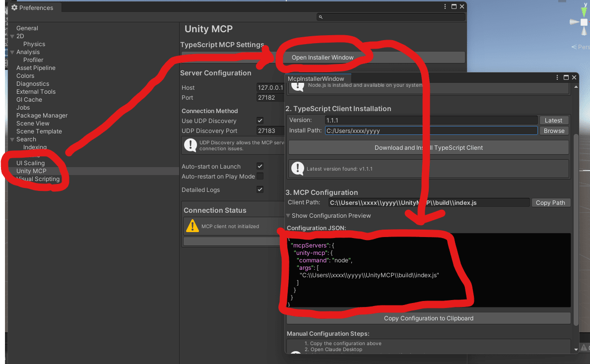The image size is (590, 364).
Task: Click Open Installer Window button
Action: click(x=323, y=57)
